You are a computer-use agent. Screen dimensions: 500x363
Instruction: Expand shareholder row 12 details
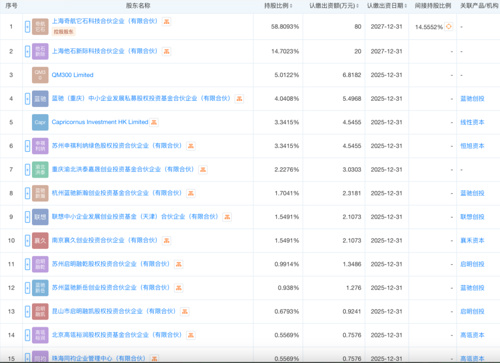pyautogui.click(x=27, y=288)
